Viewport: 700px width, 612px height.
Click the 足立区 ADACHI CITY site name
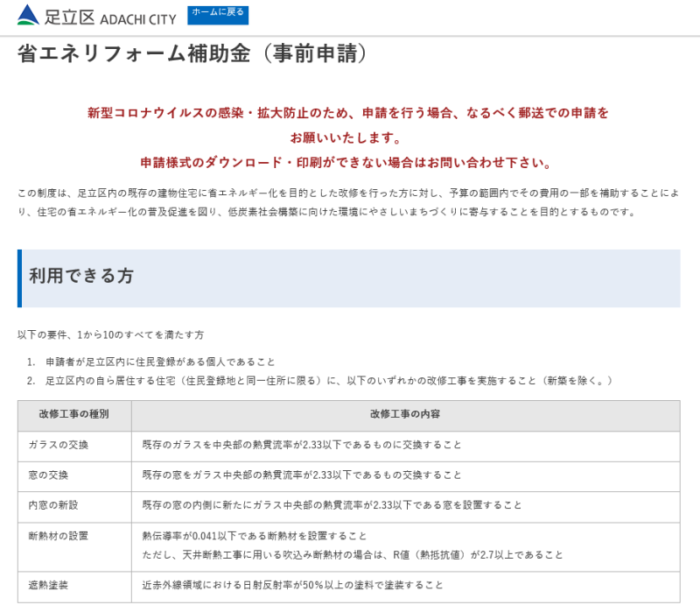110,18
